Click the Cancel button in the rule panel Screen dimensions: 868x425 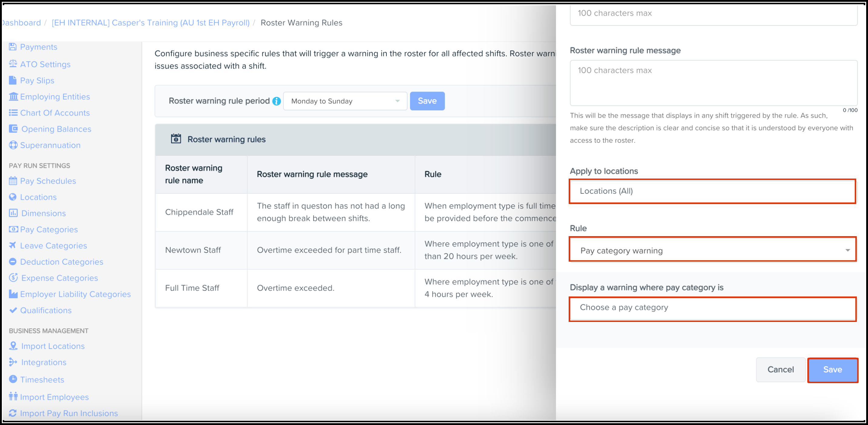[780, 370]
